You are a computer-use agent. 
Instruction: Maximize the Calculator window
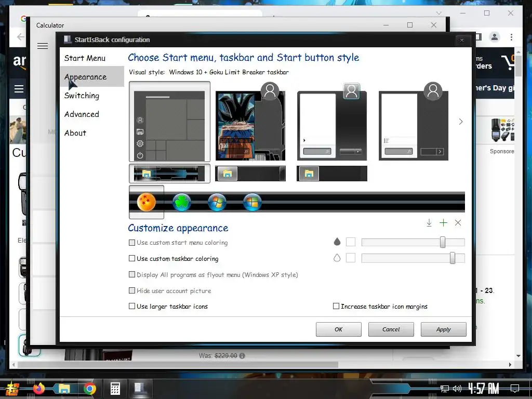tap(410, 25)
